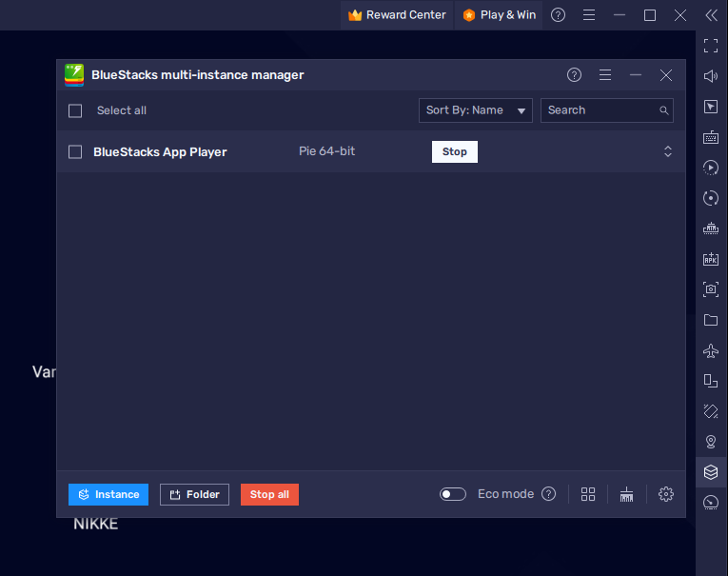Screen dimensions: 728x576
Task: Check the BlueStacks App Player checkbox
Action: pos(75,152)
